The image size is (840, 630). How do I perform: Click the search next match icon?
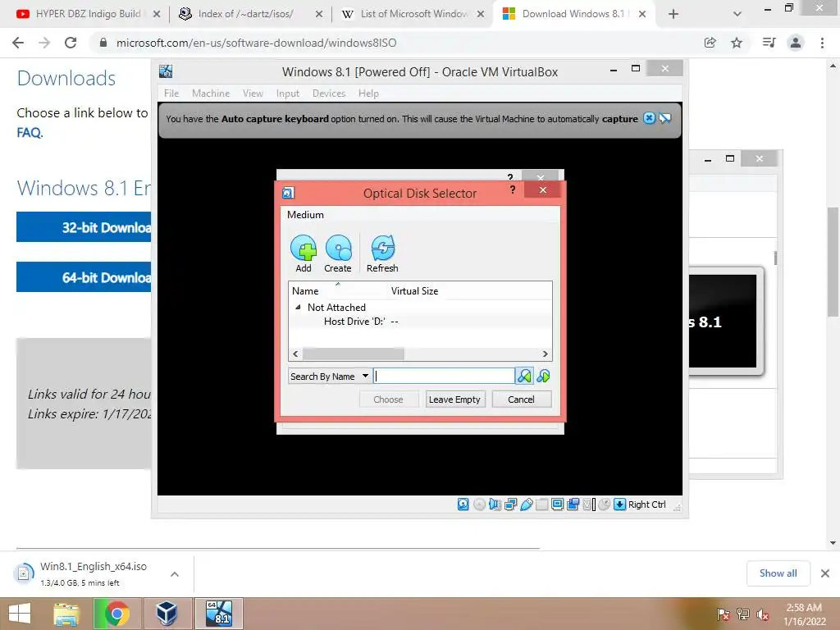(543, 376)
